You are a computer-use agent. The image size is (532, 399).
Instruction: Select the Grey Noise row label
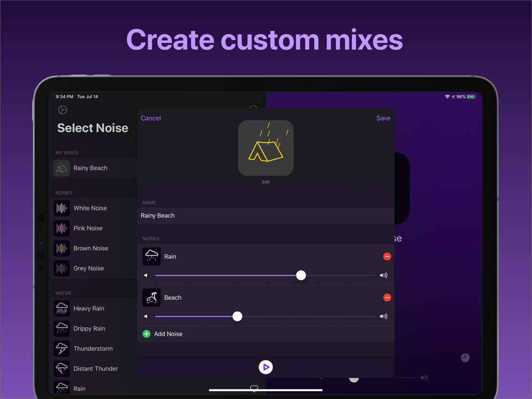tap(89, 268)
